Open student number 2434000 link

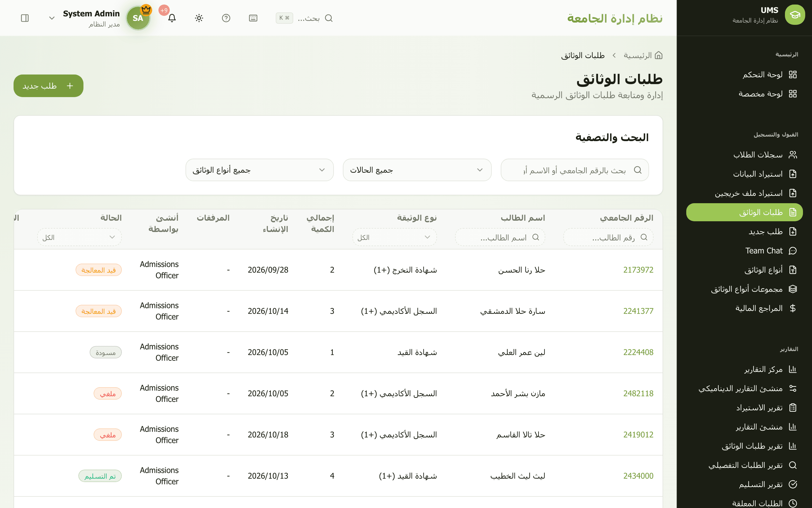(638, 476)
